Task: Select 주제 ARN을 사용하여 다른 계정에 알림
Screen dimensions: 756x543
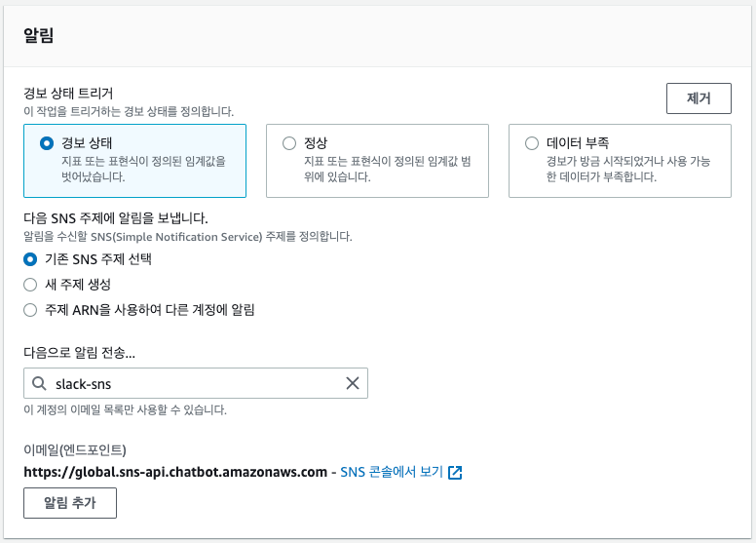Action: (x=30, y=310)
